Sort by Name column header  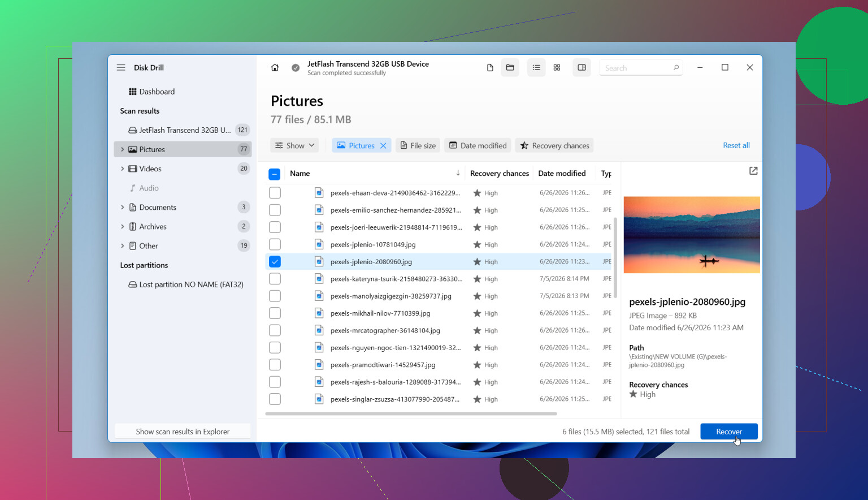[300, 173]
